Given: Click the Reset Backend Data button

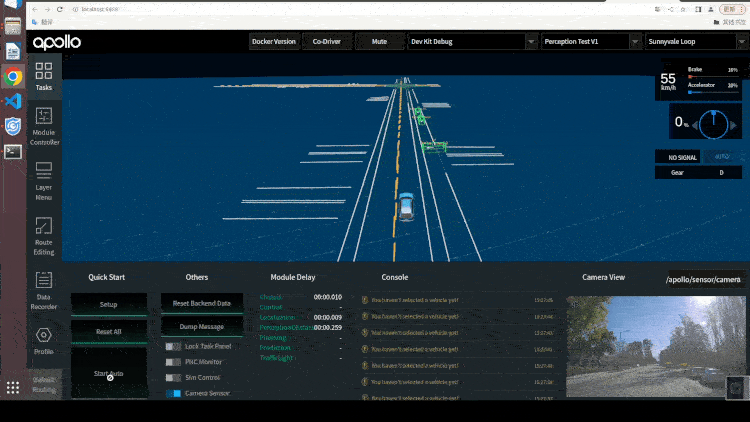Looking at the screenshot, I should (202, 303).
